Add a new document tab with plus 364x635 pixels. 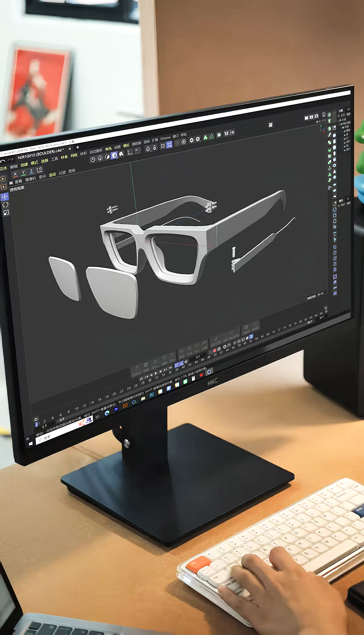pyautogui.click(x=78, y=147)
